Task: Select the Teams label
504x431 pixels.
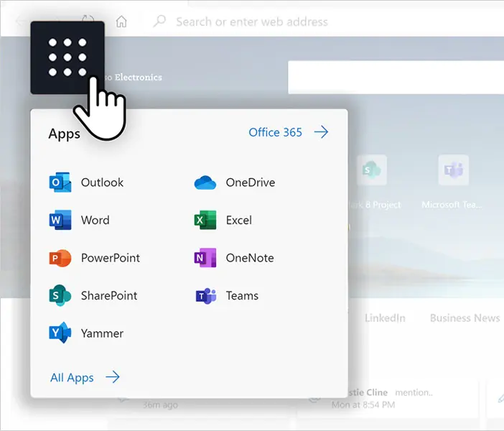Action: pos(242,295)
